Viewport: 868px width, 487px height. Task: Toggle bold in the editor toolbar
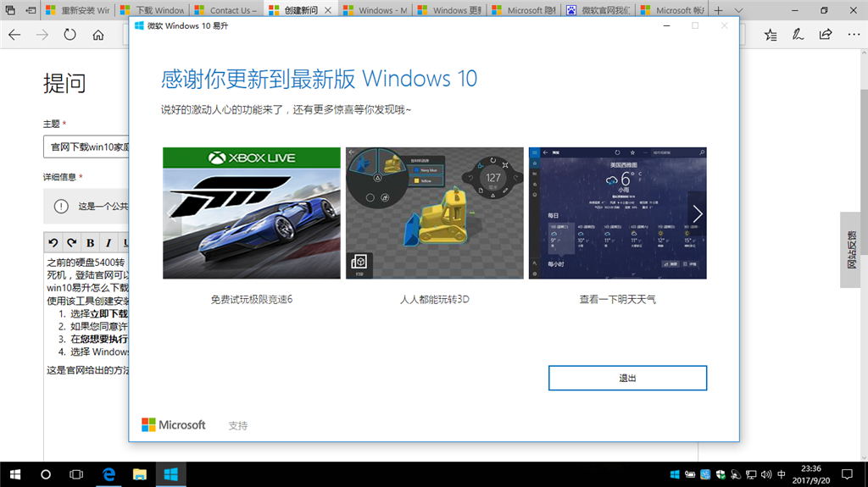tap(90, 242)
